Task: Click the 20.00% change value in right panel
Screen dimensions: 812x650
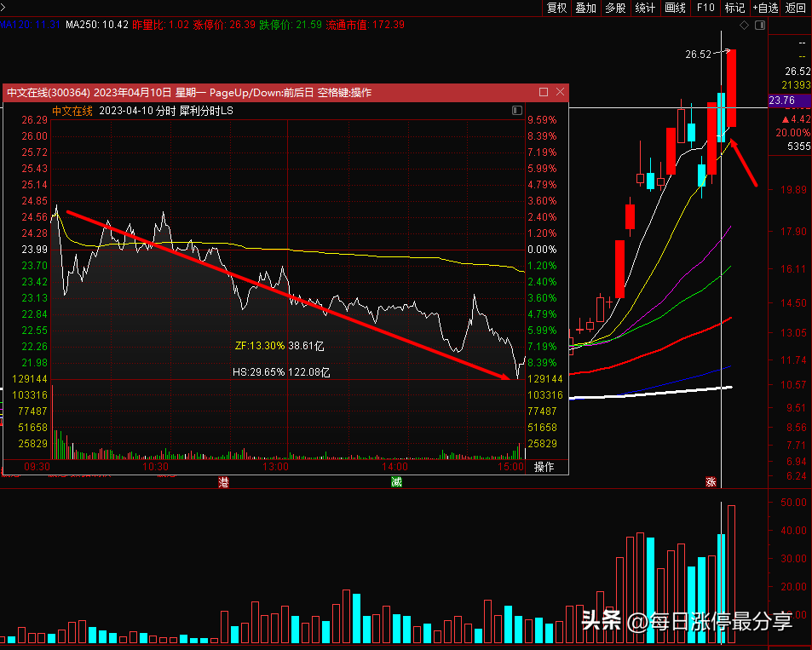Action: click(x=793, y=133)
